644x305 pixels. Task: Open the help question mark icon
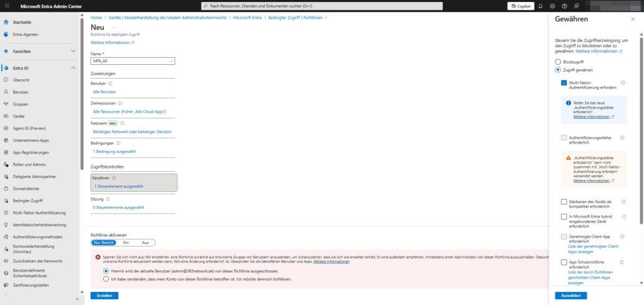pos(564,6)
